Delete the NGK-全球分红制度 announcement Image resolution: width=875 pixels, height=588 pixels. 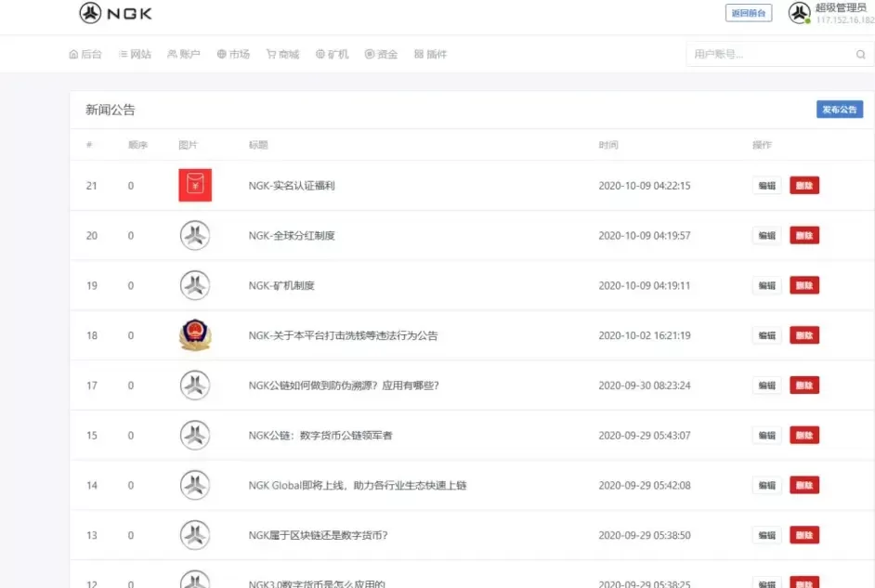[804, 235]
